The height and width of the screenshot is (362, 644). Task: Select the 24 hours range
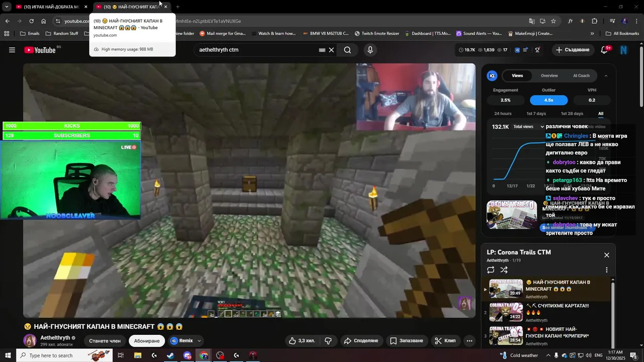[x=503, y=114]
